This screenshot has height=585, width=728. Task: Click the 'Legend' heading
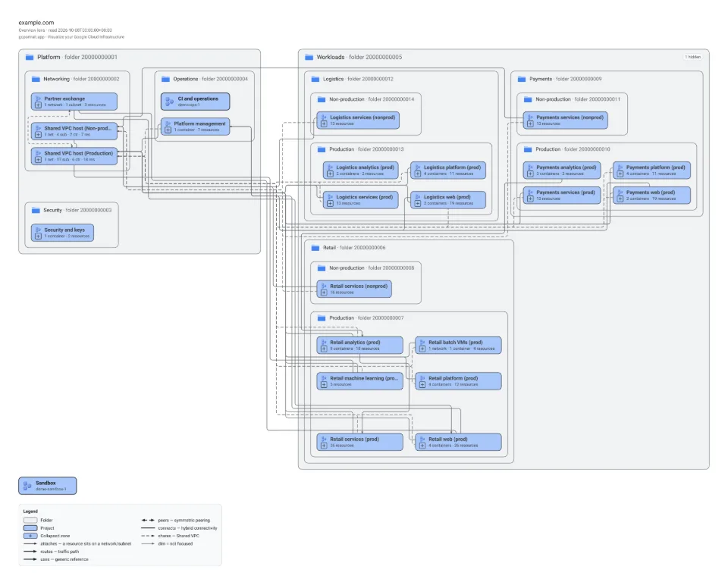pyautogui.click(x=30, y=511)
